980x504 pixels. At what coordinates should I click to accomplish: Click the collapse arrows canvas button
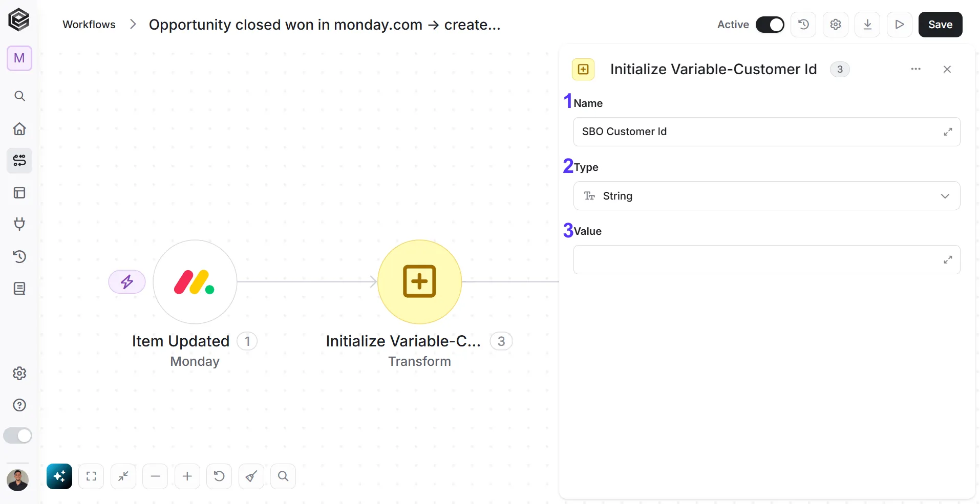tap(123, 476)
